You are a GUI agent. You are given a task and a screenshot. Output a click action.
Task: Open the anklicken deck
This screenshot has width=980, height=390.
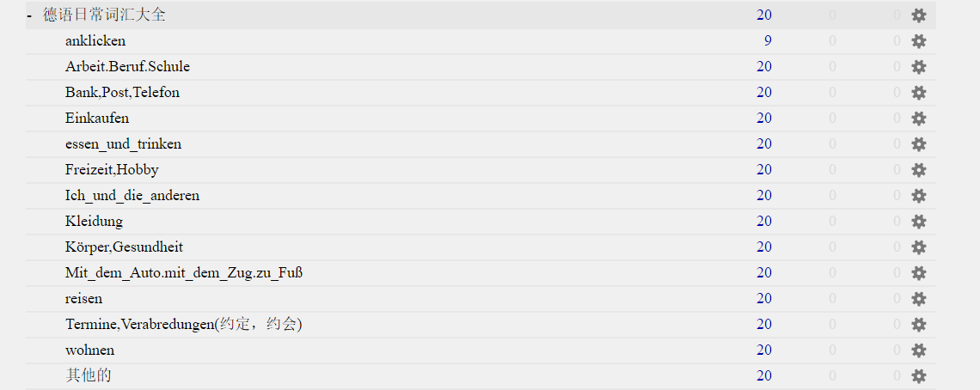point(95,40)
